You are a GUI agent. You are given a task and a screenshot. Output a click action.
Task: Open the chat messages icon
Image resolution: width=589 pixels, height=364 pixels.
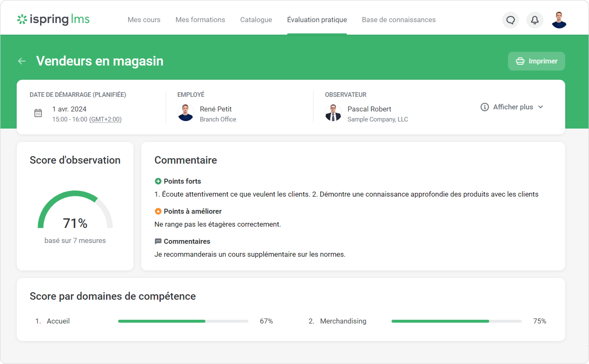click(510, 20)
